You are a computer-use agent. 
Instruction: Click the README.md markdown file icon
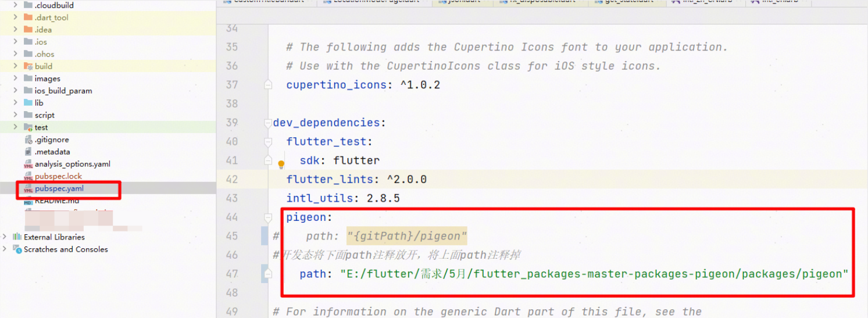click(x=28, y=201)
